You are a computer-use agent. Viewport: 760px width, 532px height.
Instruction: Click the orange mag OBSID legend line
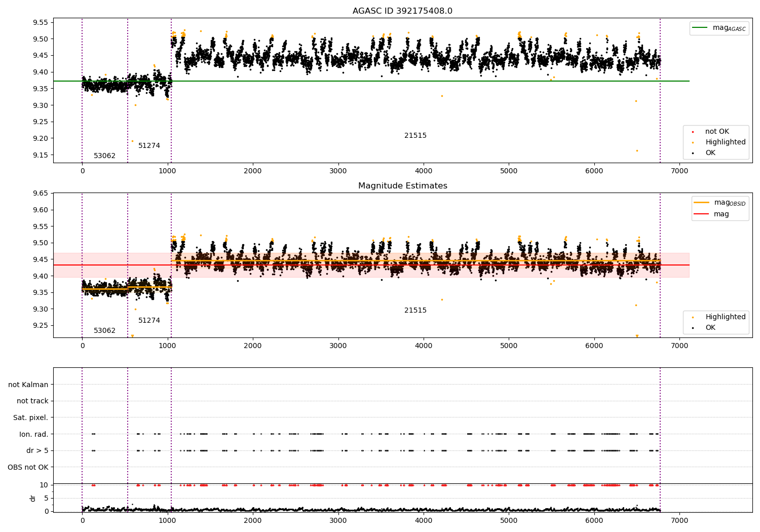(702, 202)
